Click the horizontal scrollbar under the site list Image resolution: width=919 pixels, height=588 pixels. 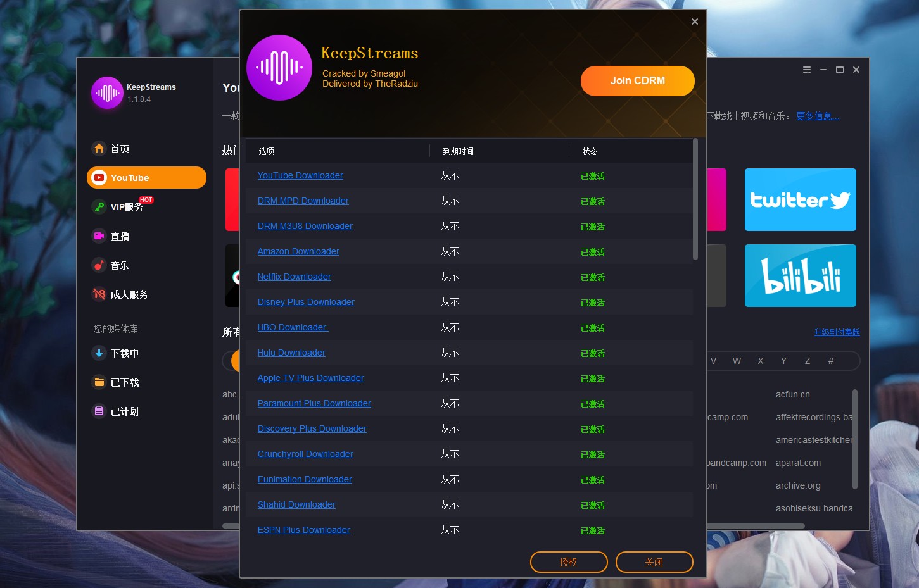click(x=756, y=525)
